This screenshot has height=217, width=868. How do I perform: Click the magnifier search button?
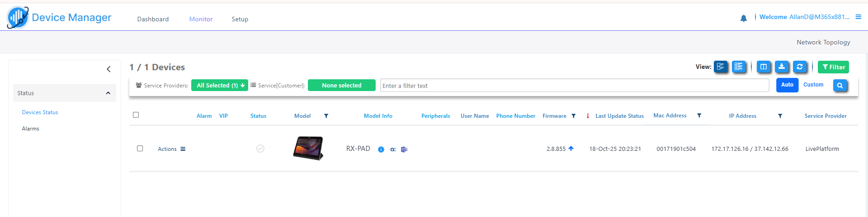click(x=840, y=85)
